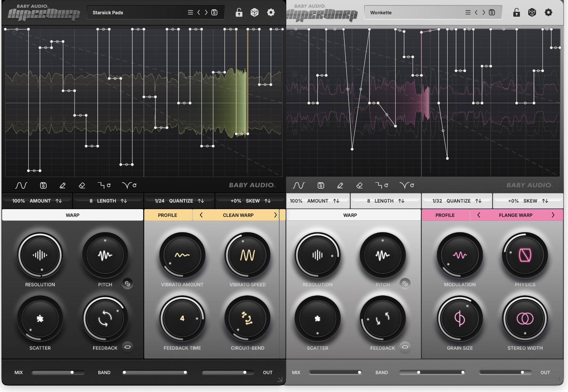
Task: Click the CIRCUIT-BEND knob
Action: pyautogui.click(x=248, y=319)
